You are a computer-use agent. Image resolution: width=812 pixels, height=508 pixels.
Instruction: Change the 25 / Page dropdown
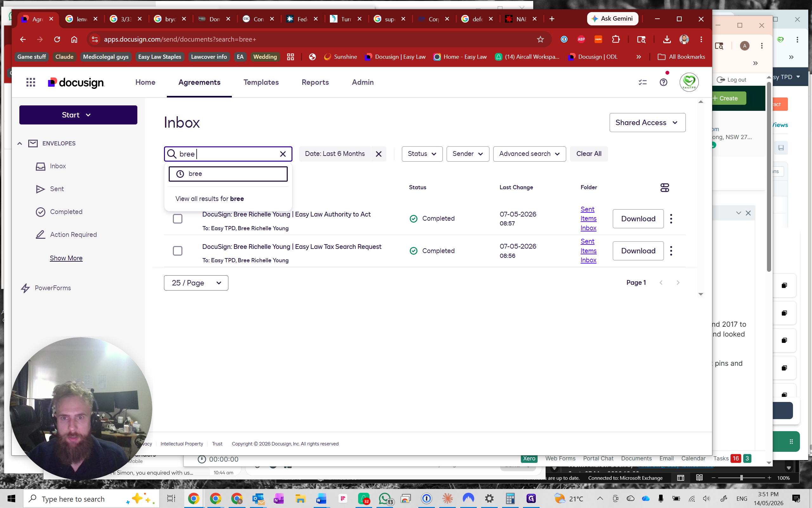pos(196,283)
